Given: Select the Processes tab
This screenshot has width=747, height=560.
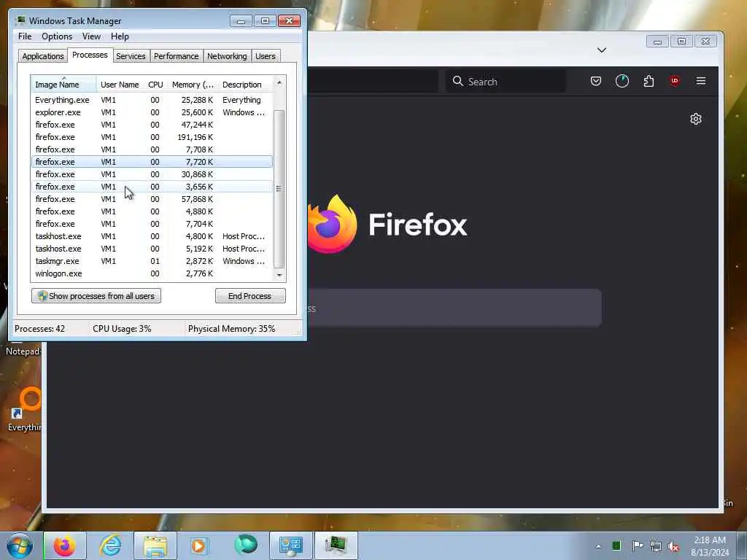Looking at the screenshot, I should (90, 55).
